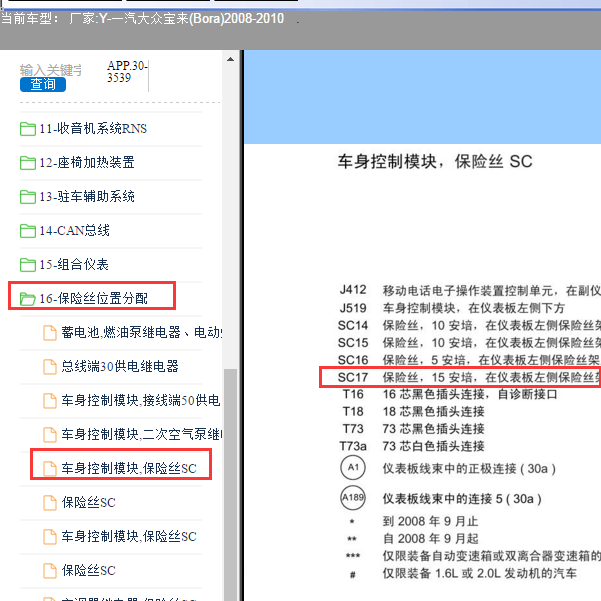Open folder icon for 13-驻车辅助系统

click(x=28, y=197)
